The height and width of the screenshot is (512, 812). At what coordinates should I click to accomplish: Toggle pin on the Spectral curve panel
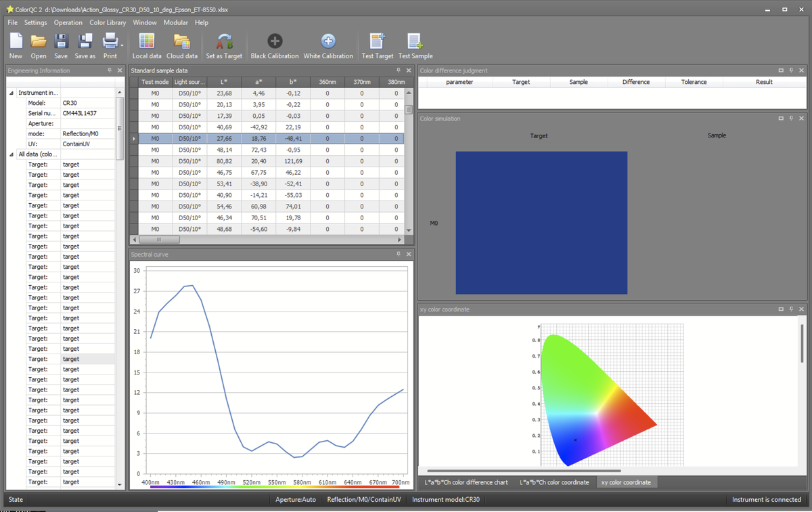coord(398,254)
